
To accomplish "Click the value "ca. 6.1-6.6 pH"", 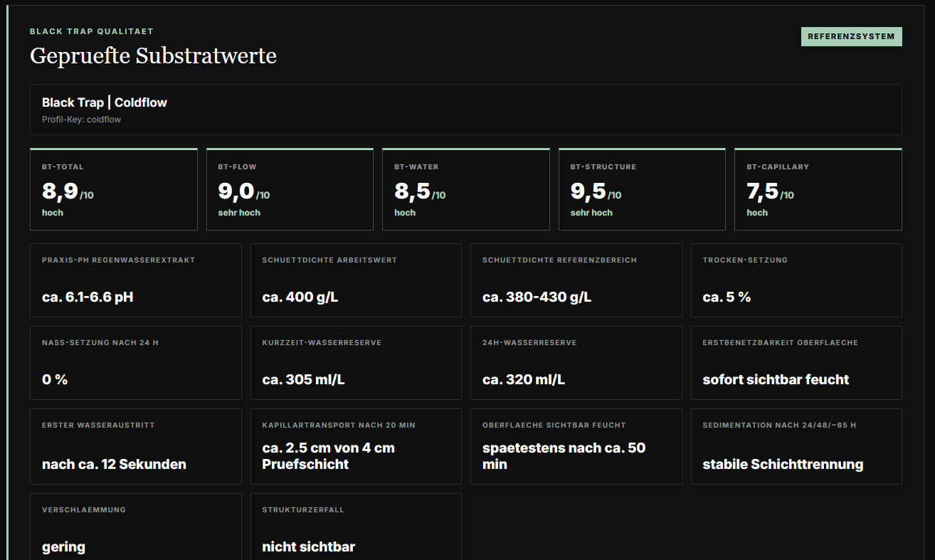I will pos(88,297).
